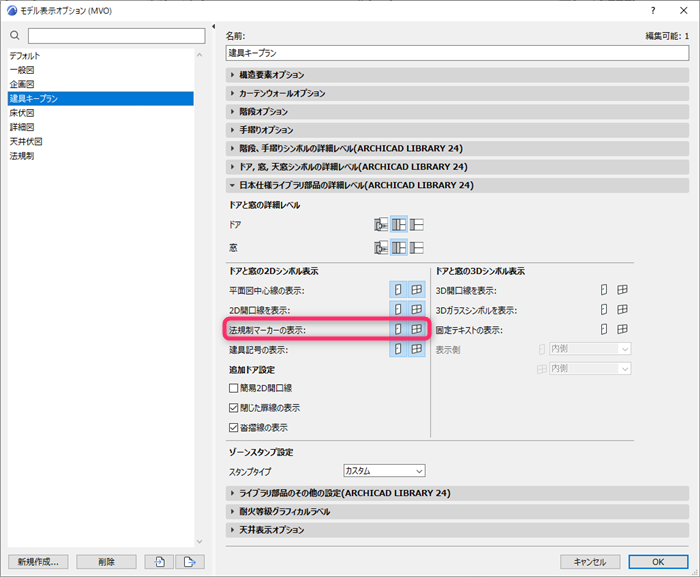Toggle door icon for 法規制マーカーの表示
Screen dimensions: 700x577
coord(398,330)
